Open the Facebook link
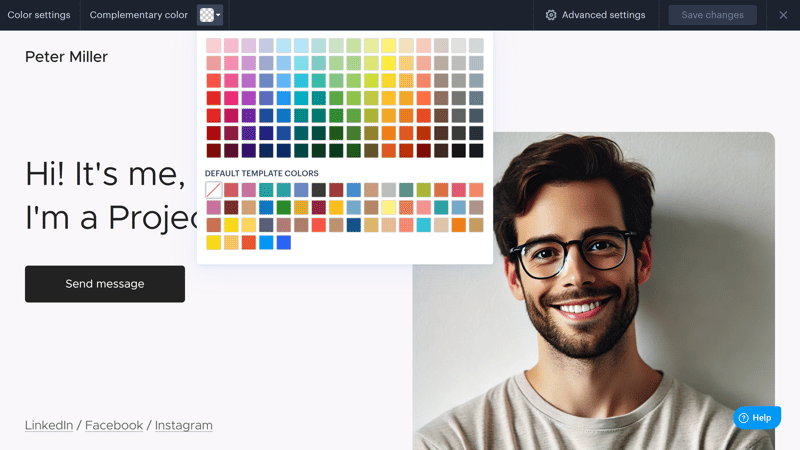Image resolution: width=800 pixels, height=450 pixels. [114, 425]
